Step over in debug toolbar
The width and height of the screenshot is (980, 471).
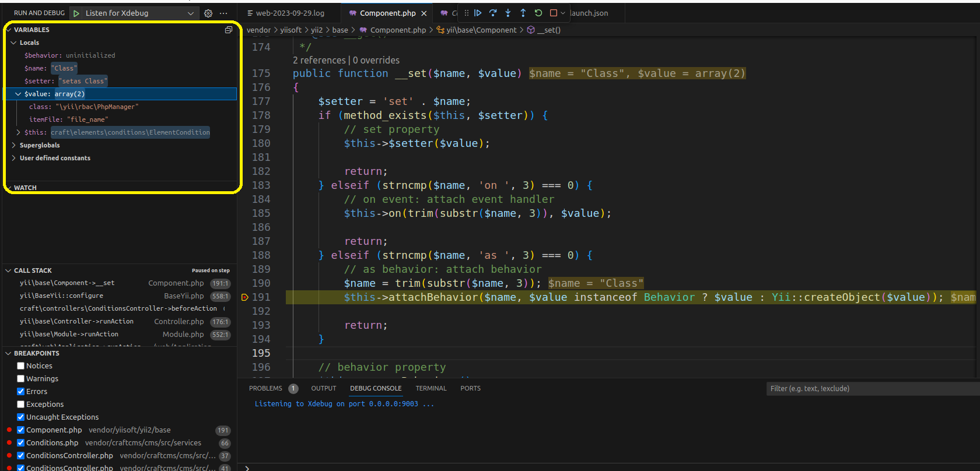point(493,13)
